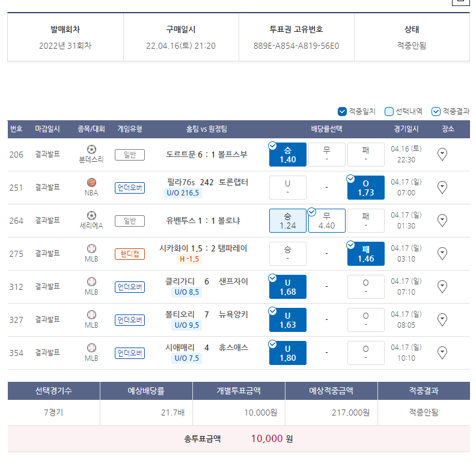Select 패 option in match 264
This screenshot has width=476, height=463.
click(366, 221)
